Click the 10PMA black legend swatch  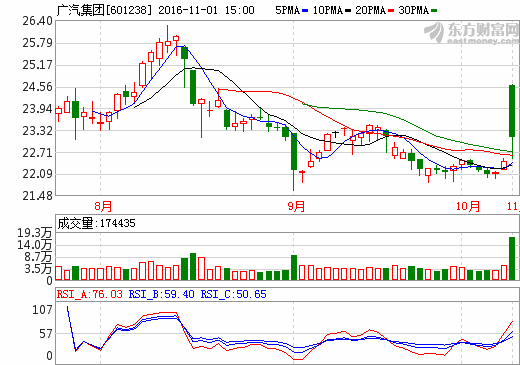pos(348,11)
